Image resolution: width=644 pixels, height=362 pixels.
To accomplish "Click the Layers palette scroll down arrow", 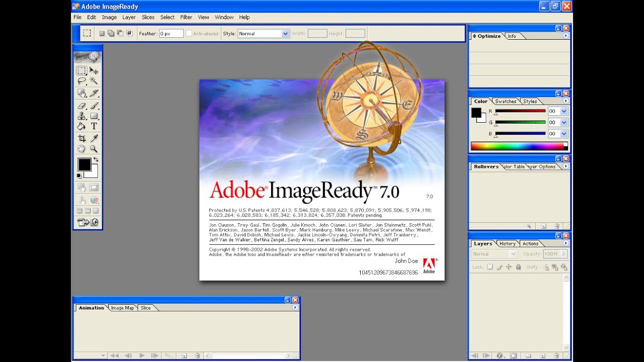I will pyautogui.click(x=567, y=347).
